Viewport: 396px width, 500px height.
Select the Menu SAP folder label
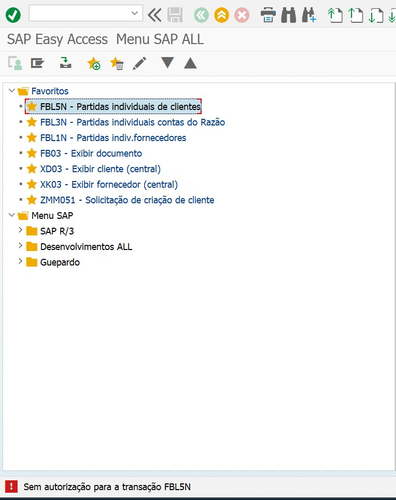pos(52,216)
